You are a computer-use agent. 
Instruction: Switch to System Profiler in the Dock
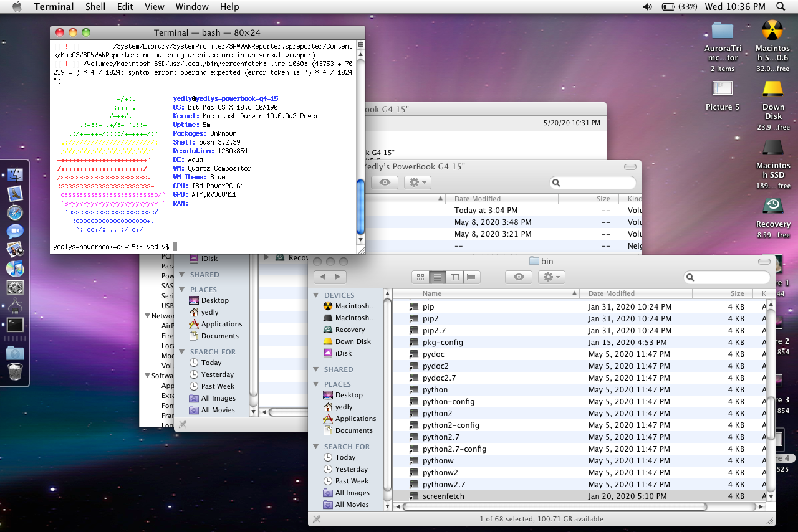[x=15, y=306]
